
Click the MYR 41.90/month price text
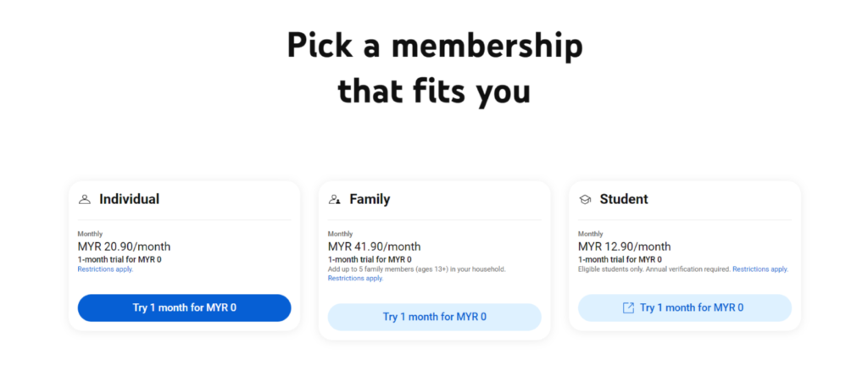tap(374, 246)
